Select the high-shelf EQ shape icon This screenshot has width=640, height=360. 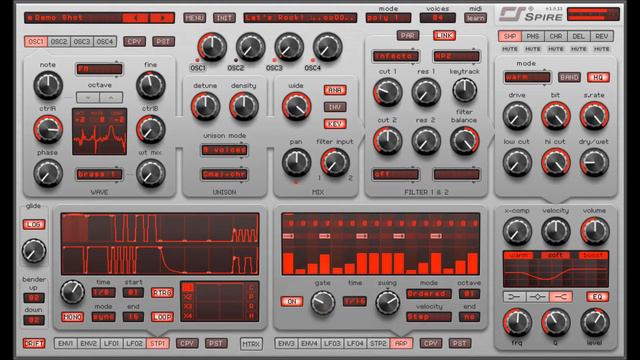(560, 297)
